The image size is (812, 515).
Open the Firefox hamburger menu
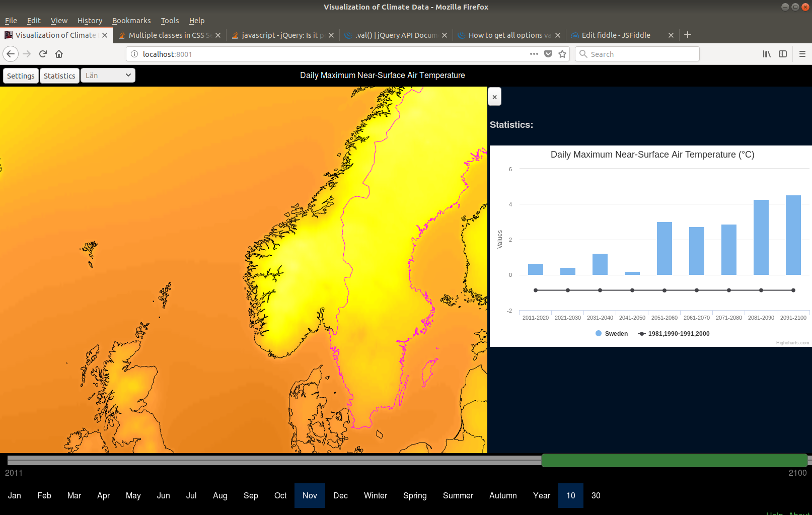802,54
